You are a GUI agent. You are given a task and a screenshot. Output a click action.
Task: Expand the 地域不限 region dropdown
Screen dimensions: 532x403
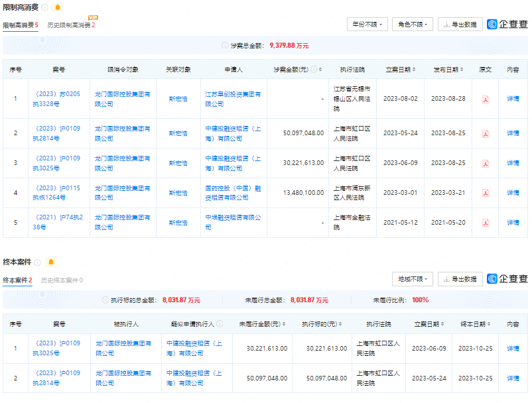coord(412,279)
